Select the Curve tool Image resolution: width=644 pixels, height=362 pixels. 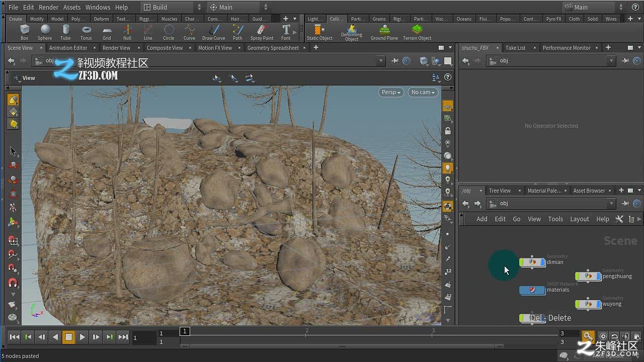click(x=189, y=33)
